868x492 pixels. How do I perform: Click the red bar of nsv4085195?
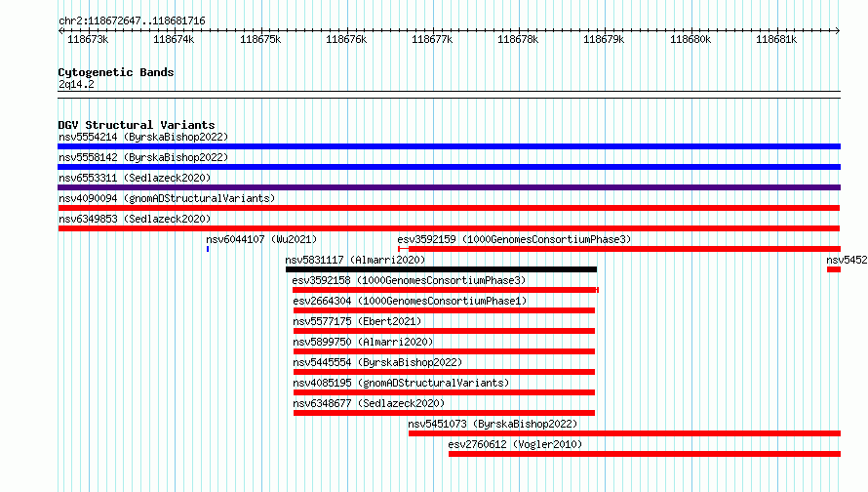click(444, 392)
